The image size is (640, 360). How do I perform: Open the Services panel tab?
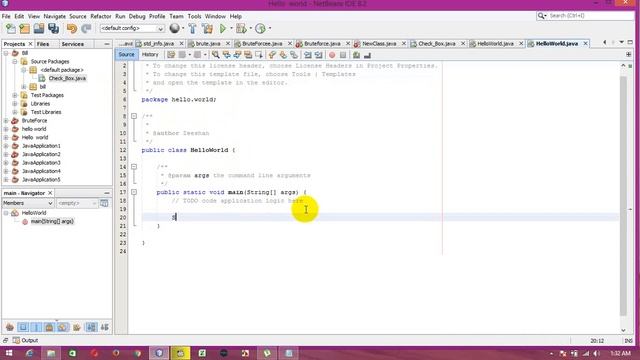point(73,44)
